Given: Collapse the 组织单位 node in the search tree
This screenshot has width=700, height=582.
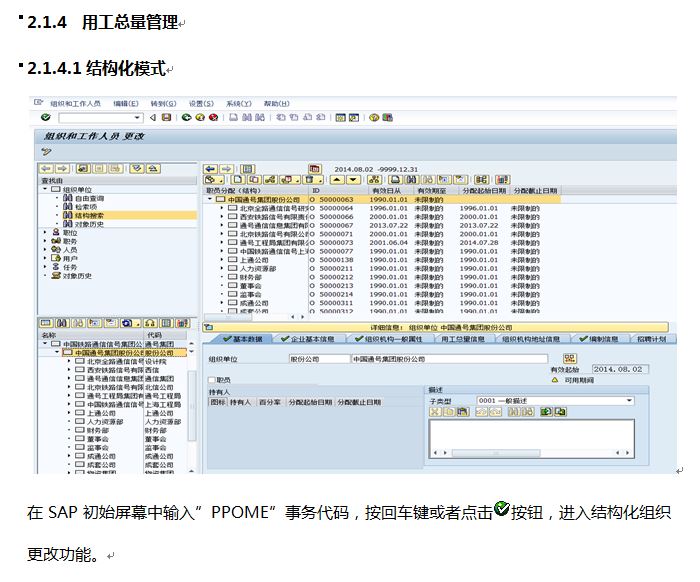Looking at the screenshot, I should 45,189.
